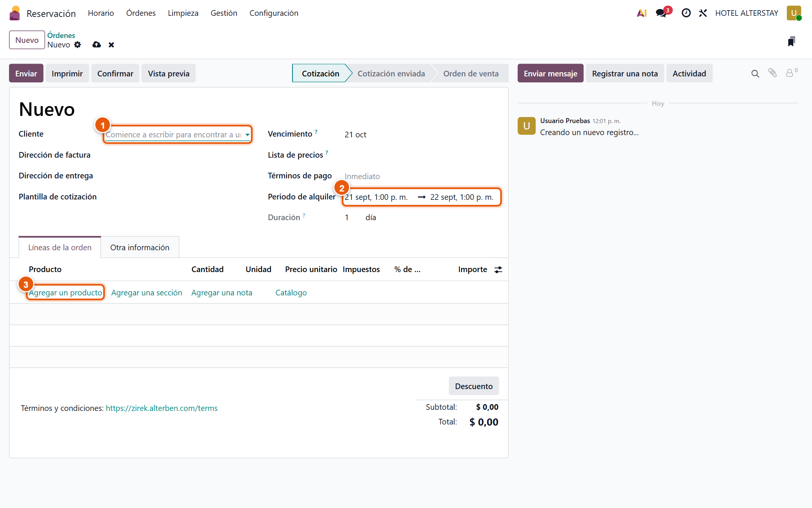This screenshot has width=812, height=508.
Task: Confirm the quotation with Confirmar
Action: pyautogui.click(x=115, y=73)
